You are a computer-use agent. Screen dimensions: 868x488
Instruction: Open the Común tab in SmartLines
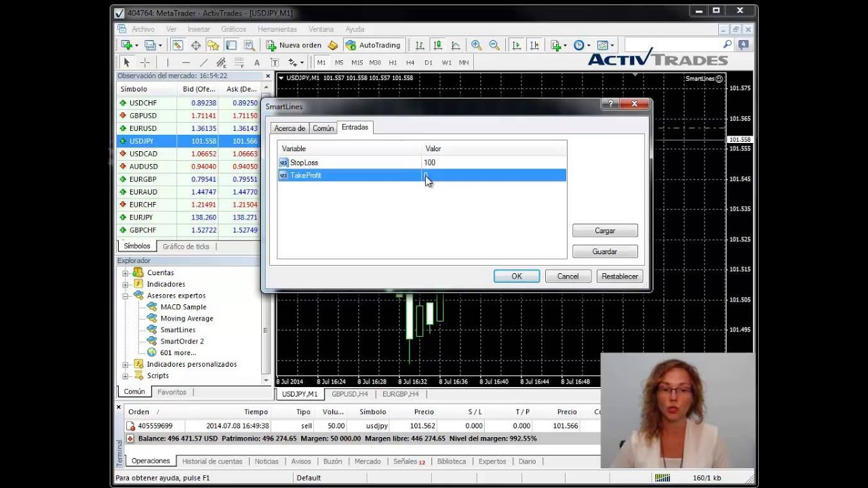point(323,128)
